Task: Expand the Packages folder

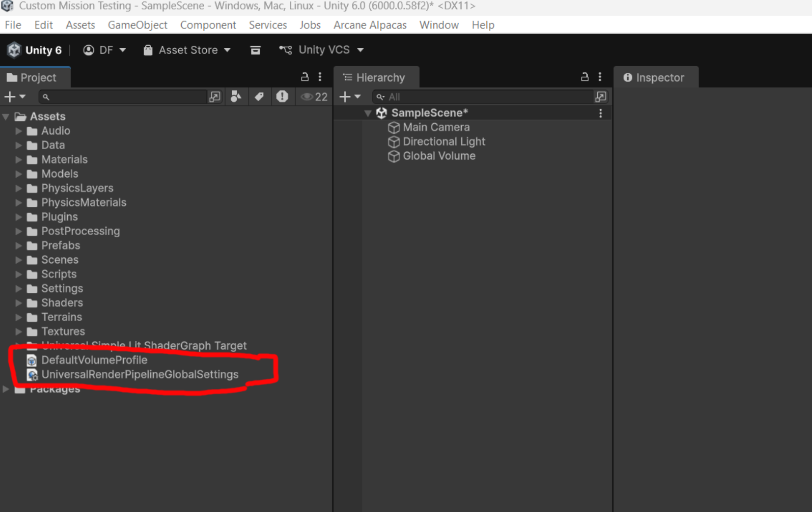Action: click(x=6, y=389)
